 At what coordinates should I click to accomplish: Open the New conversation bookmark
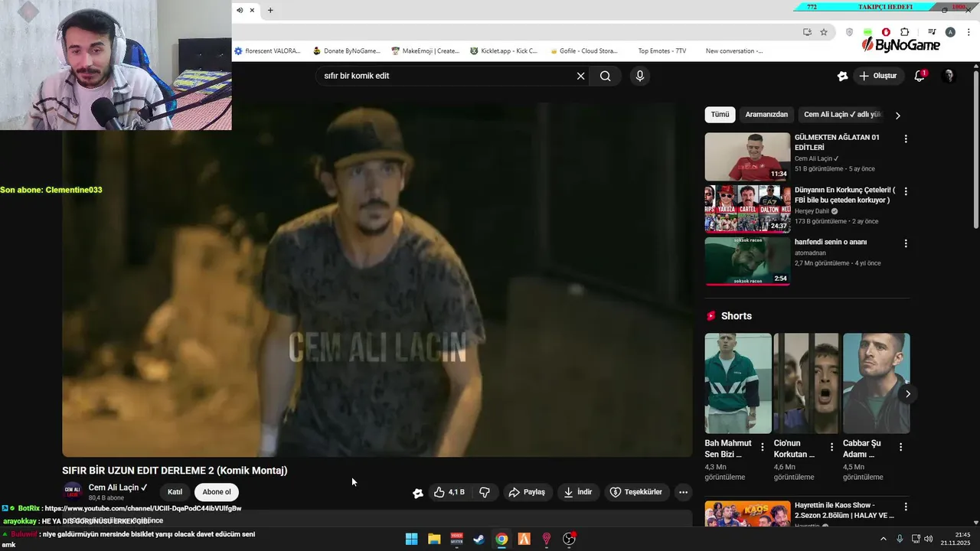734,51
